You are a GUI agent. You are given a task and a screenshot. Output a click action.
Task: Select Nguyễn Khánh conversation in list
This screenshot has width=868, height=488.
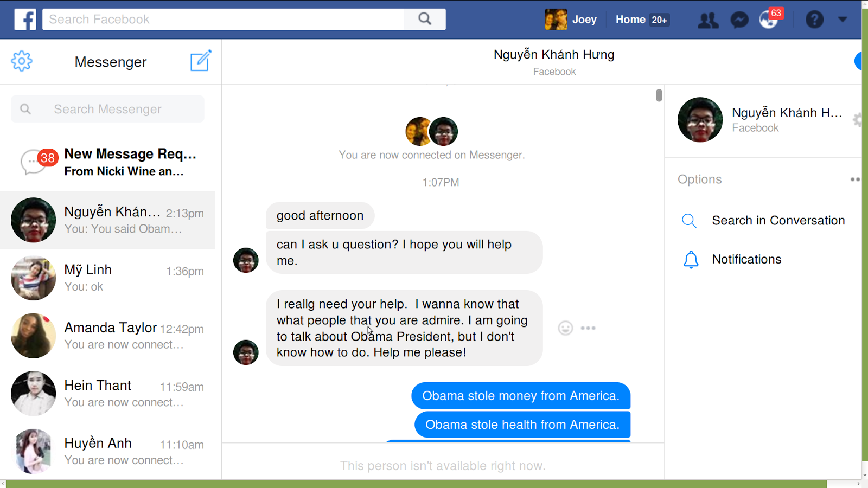tap(107, 220)
